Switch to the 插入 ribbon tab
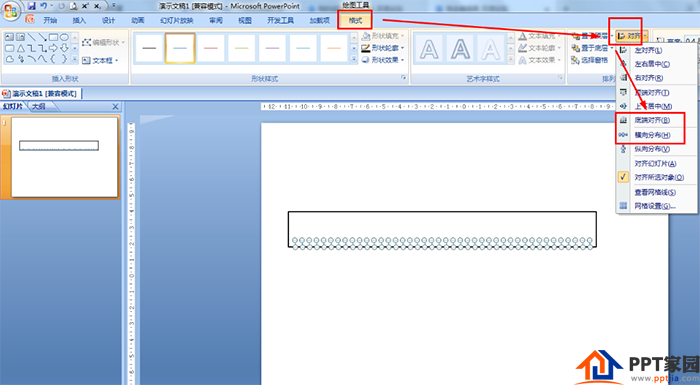The width and height of the screenshot is (700, 385). [79, 21]
